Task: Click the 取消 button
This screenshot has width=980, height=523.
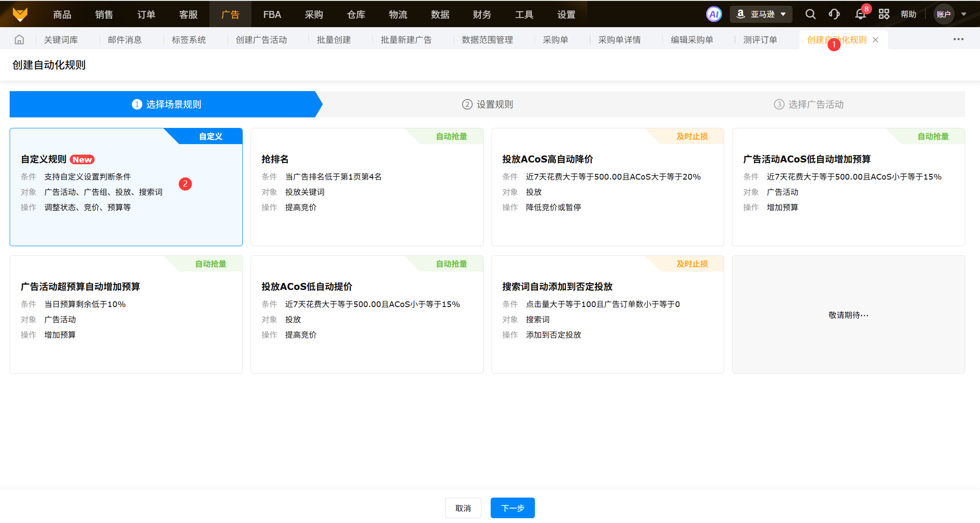Action: pos(463,508)
